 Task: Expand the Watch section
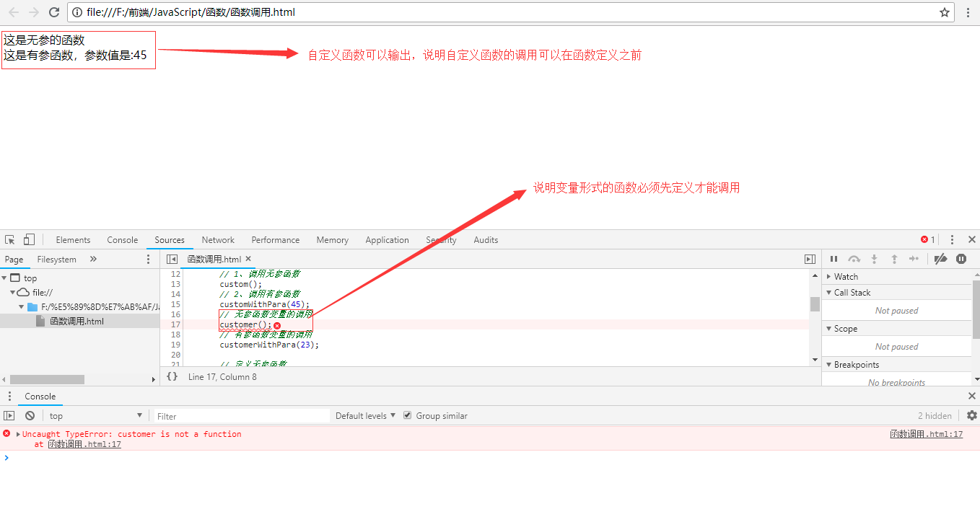(x=828, y=277)
